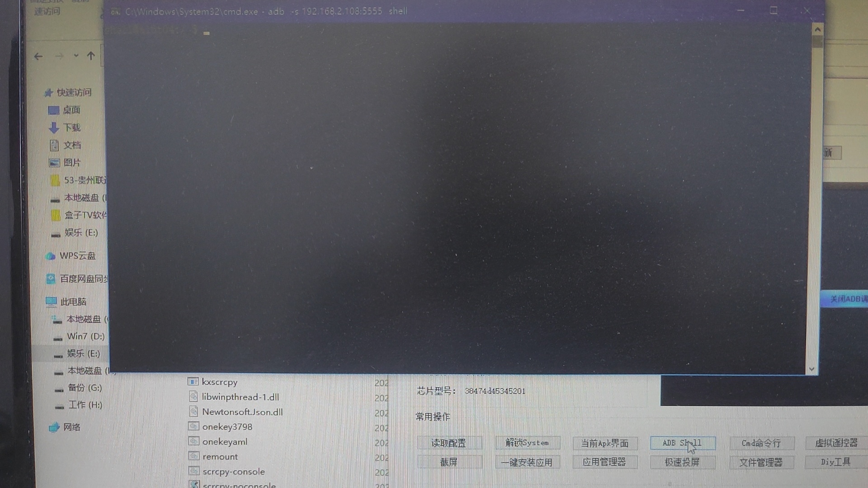The image size is (868, 488).
Task: Open 网络 in the navigation pane
Action: tap(71, 427)
